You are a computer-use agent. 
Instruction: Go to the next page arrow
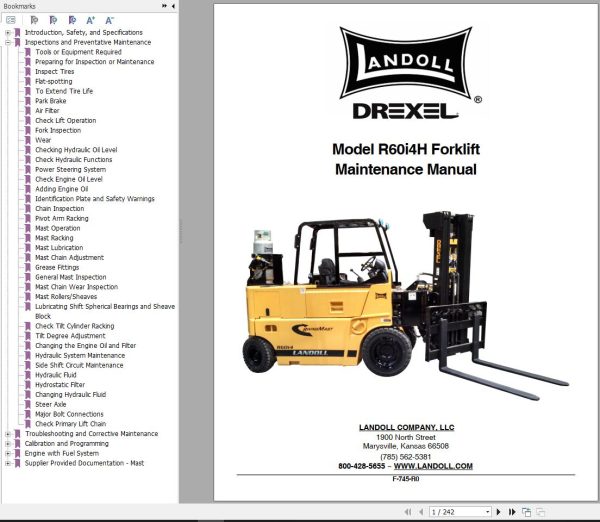click(x=498, y=512)
